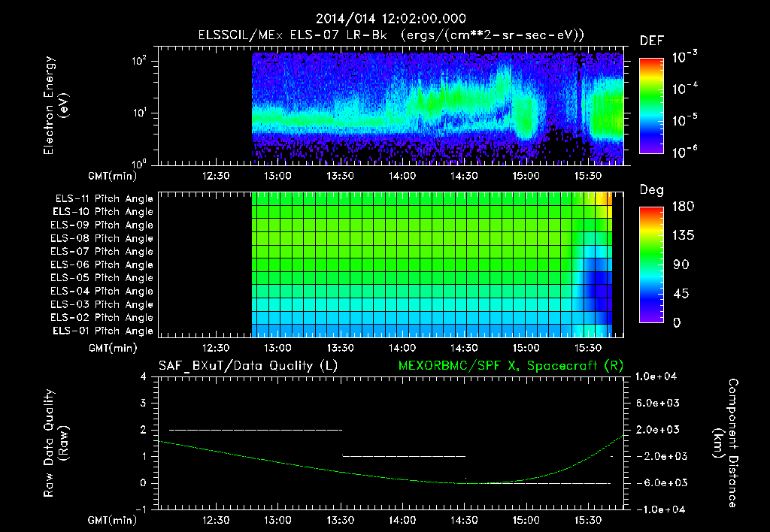
Task: Select the 'ELS-03 Pitch Angle' row label
Action: point(102,305)
